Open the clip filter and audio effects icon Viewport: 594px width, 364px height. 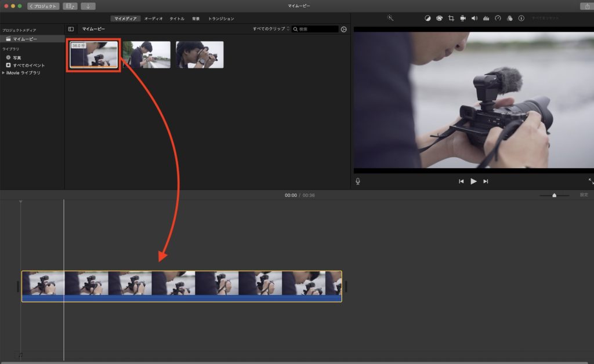click(x=509, y=18)
